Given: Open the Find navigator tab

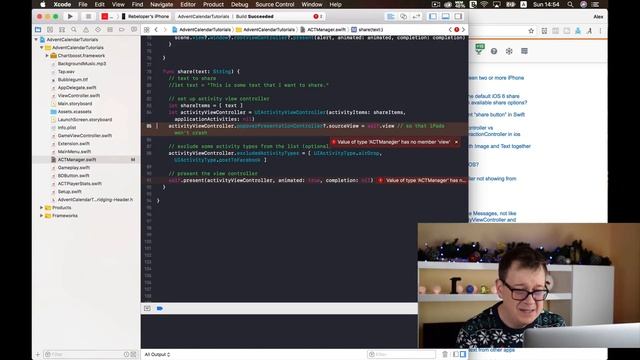Looking at the screenshot, I should (x=74, y=29).
